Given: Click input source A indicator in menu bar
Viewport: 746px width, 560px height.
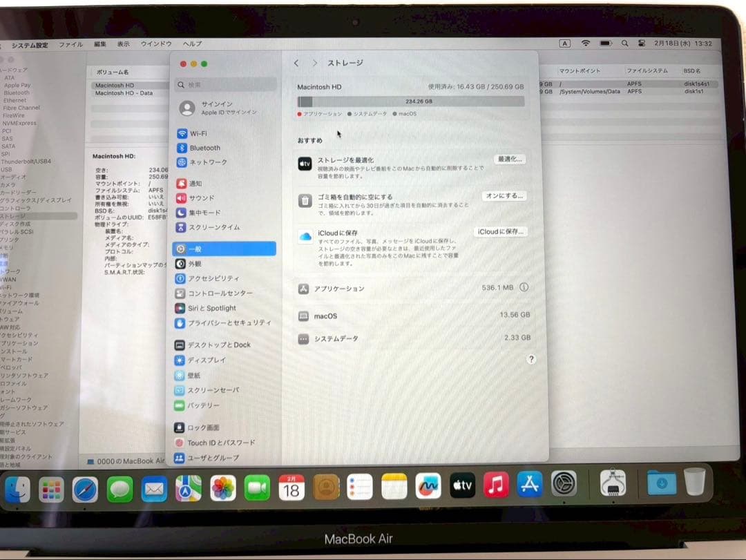Looking at the screenshot, I should click(565, 44).
